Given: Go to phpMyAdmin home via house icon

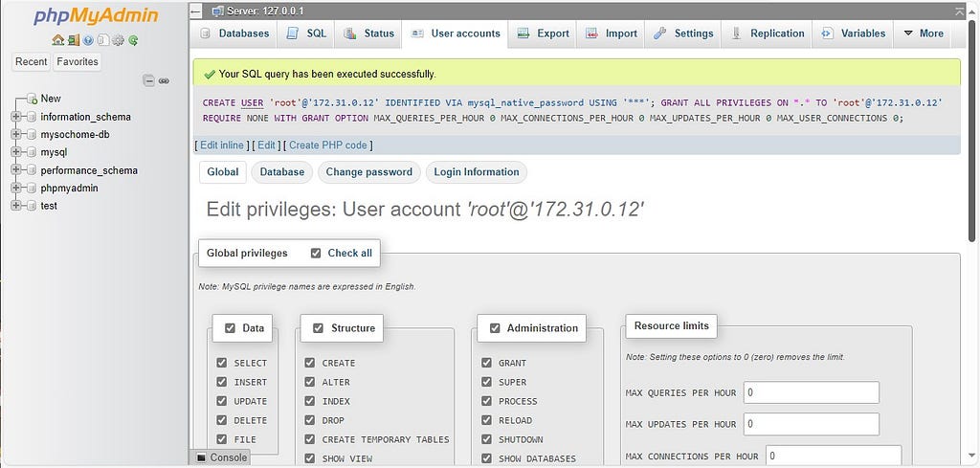Looking at the screenshot, I should click(58, 40).
